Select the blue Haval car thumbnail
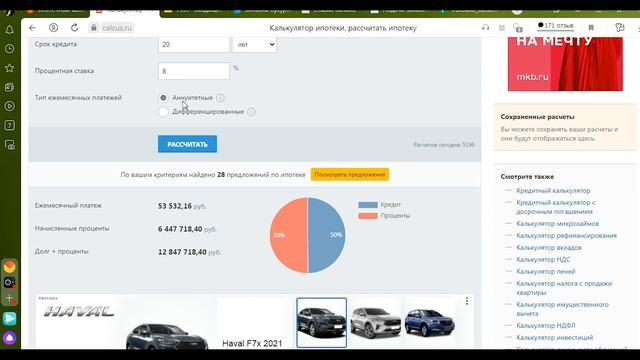The height and width of the screenshot is (360, 640). (429, 322)
